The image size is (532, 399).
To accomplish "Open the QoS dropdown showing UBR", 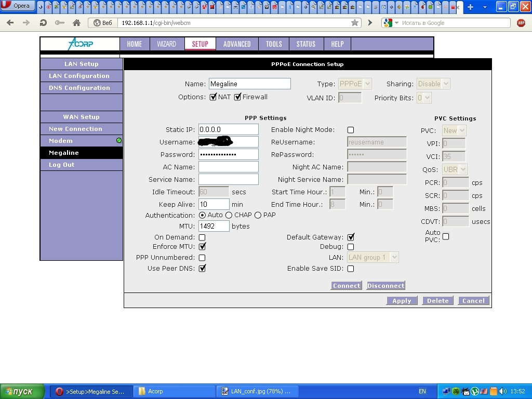I will 455,169.
